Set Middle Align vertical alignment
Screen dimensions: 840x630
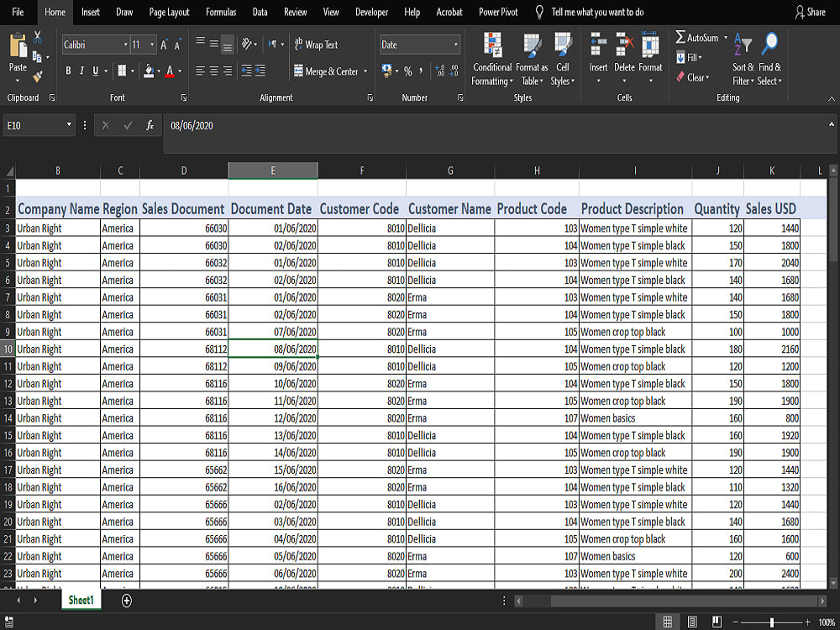pos(213,44)
